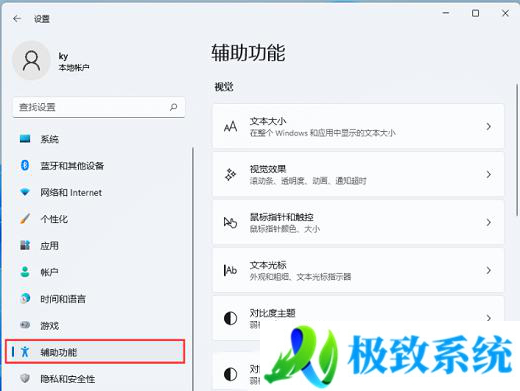
Task: Click the ky 本地帐户 profile name
Action: (x=74, y=62)
